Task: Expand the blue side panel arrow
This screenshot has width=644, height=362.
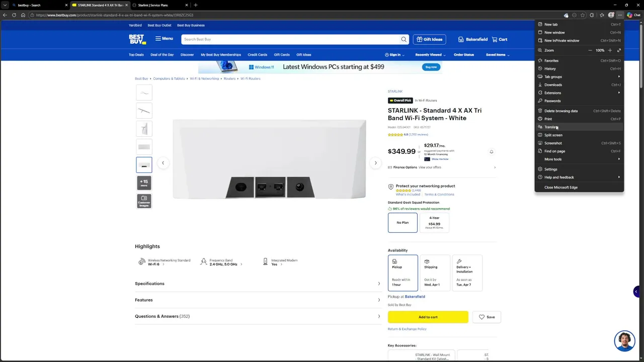Action: click(x=636, y=292)
